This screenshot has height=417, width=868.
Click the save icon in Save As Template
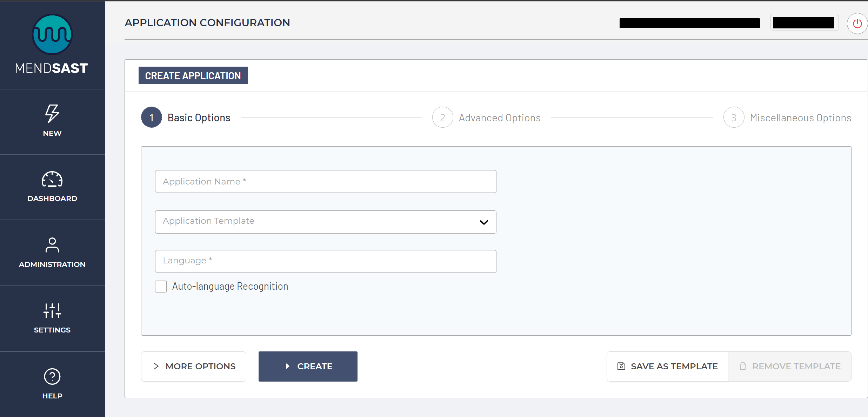(x=621, y=366)
